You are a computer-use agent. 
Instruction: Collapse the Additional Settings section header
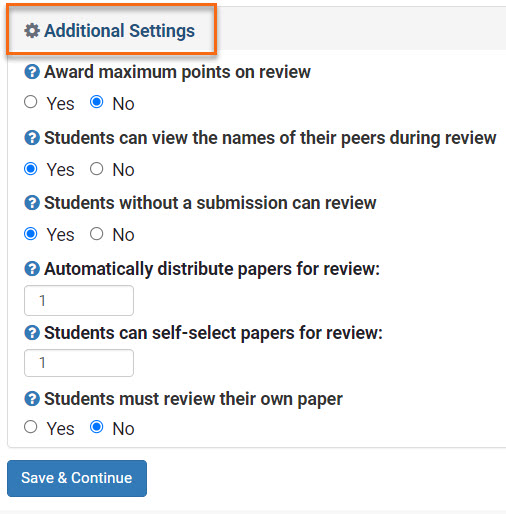click(119, 31)
